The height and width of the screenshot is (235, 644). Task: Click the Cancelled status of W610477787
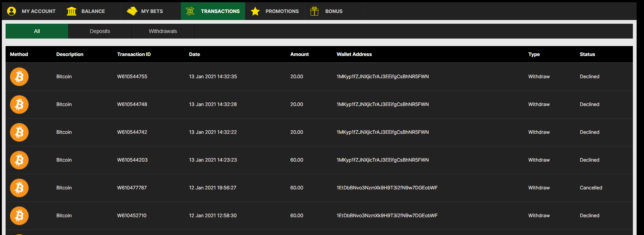591,188
